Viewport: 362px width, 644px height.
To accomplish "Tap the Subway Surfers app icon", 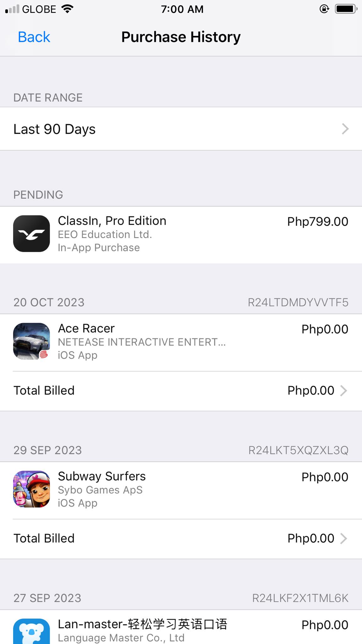I will pos(31,489).
